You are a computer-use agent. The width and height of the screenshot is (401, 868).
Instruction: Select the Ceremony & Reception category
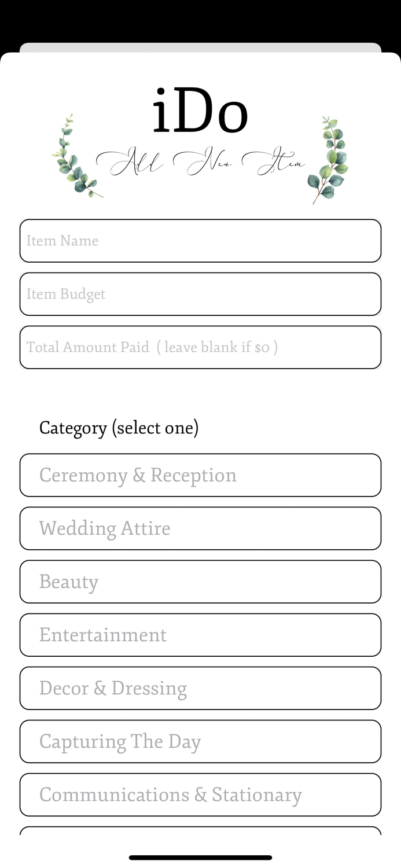[x=200, y=475]
